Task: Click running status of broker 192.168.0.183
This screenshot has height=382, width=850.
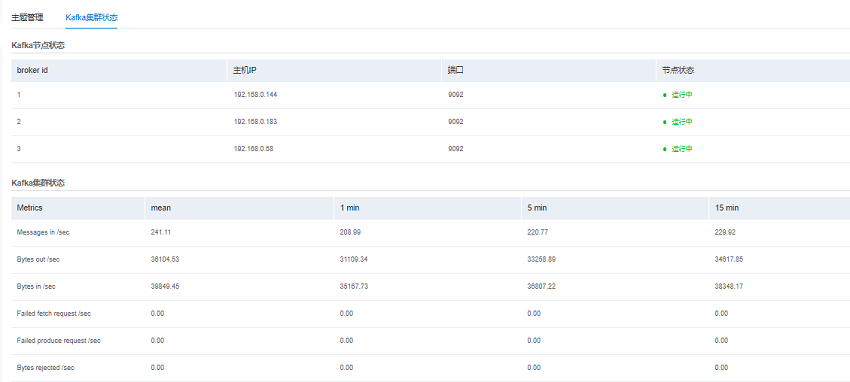Action: click(x=678, y=122)
